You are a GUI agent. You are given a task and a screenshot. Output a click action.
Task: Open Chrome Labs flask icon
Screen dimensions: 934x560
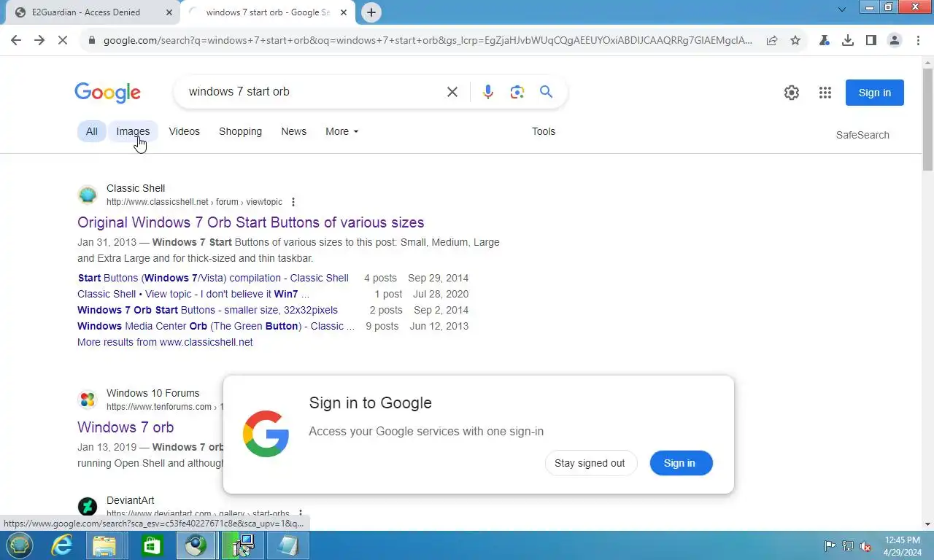tap(825, 41)
